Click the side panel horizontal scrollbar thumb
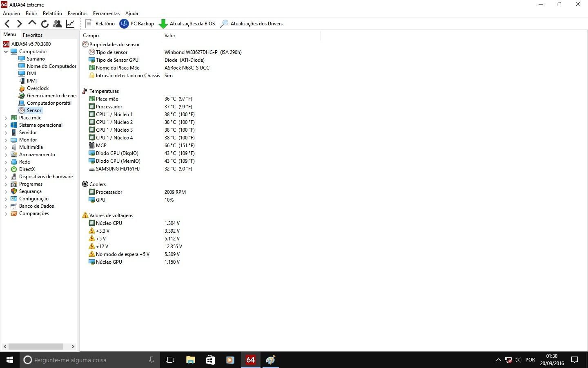This screenshot has width=588, height=368. 36,346
